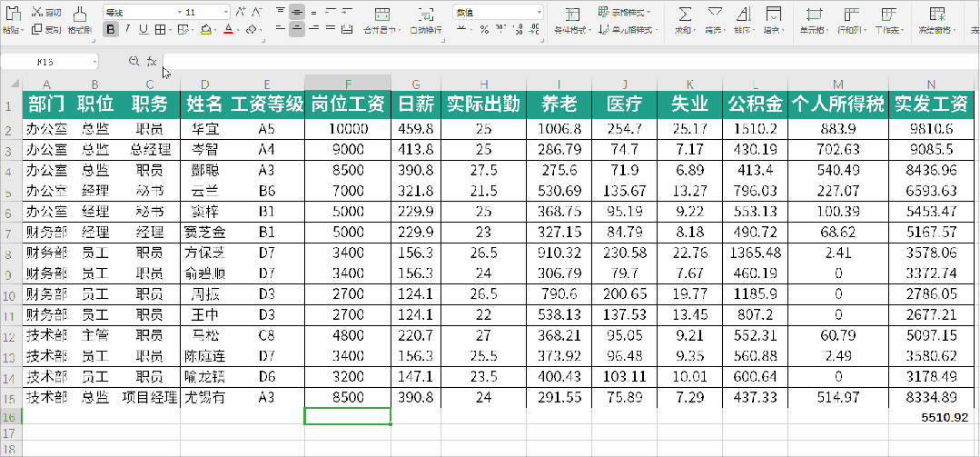Screen dimensions: 980x457
Task: Align text to bottom of cell
Action: (313, 12)
